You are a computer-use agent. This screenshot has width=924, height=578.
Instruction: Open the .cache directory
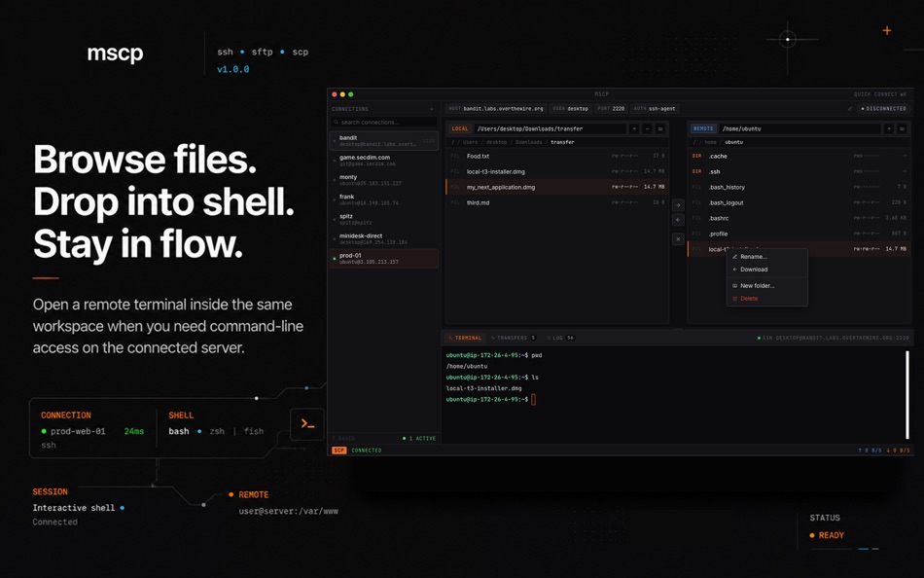point(800,157)
